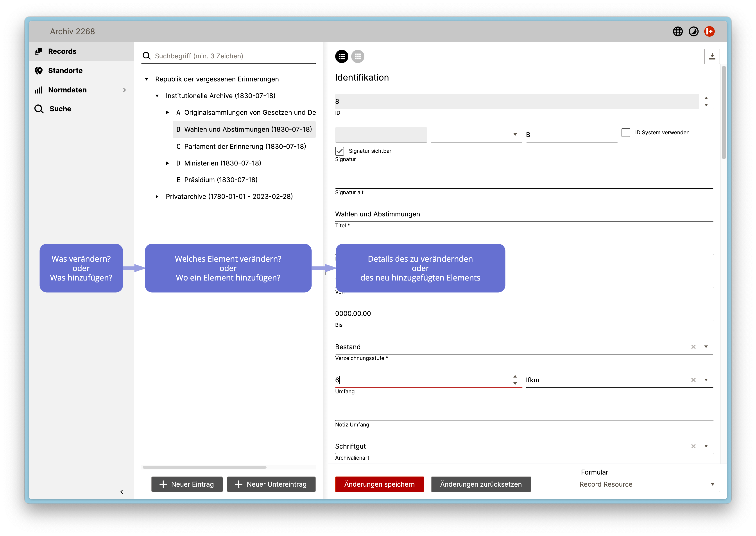Open the download/export icon above the form
The height and width of the screenshot is (536, 756).
coord(712,56)
